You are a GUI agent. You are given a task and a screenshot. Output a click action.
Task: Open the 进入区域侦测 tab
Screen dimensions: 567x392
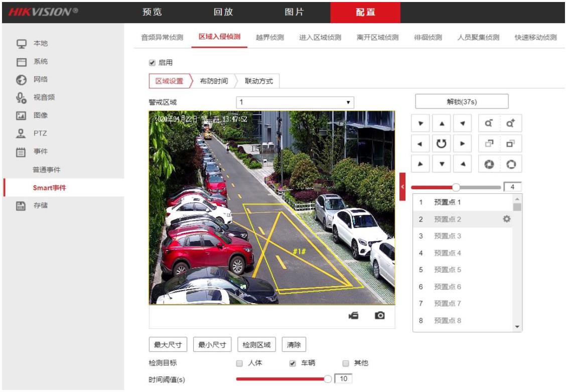(x=320, y=37)
